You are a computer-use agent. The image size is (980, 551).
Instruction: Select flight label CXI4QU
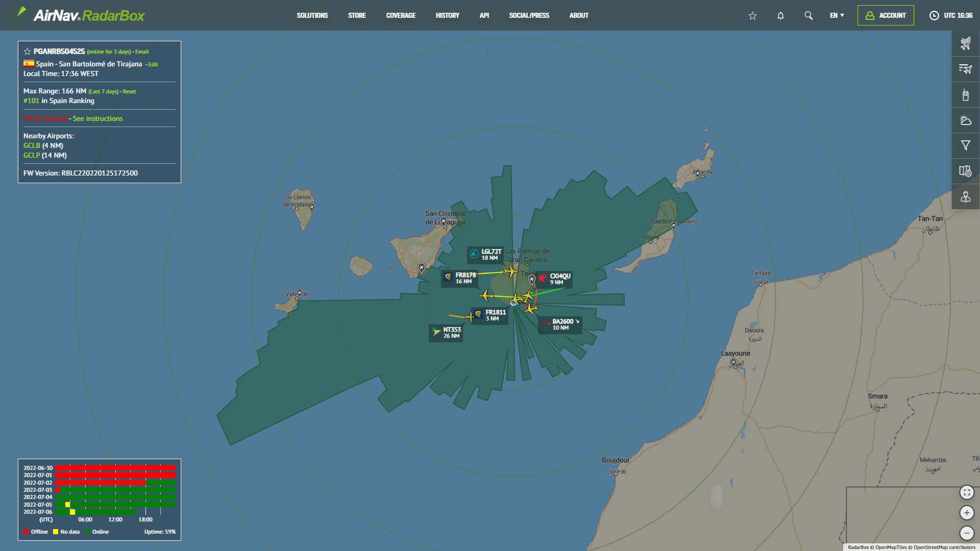(554, 279)
